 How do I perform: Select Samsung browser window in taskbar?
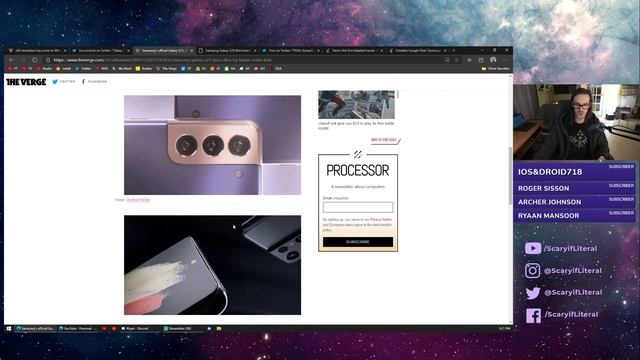pos(35,328)
